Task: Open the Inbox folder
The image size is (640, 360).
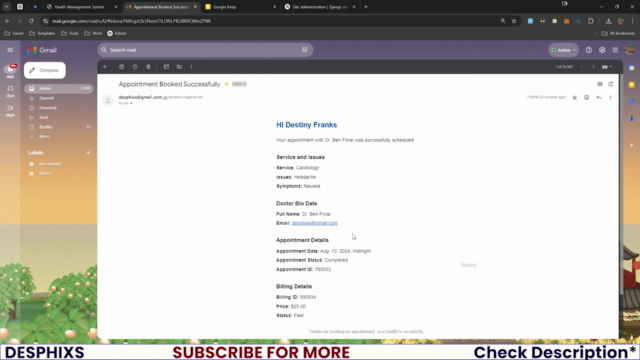Action: pyautogui.click(x=58, y=88)
